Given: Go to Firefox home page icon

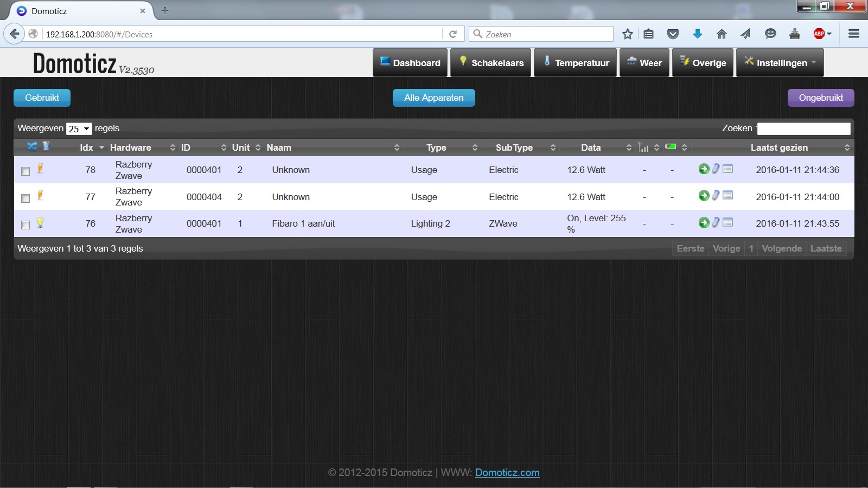Looking at the screenshot, I should (722, 34).
